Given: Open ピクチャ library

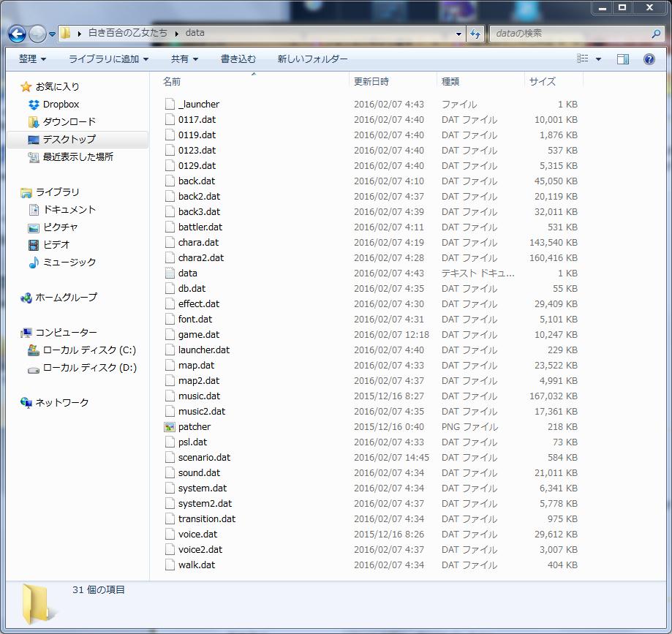Looking at the screenshot, I should [53, 227].
